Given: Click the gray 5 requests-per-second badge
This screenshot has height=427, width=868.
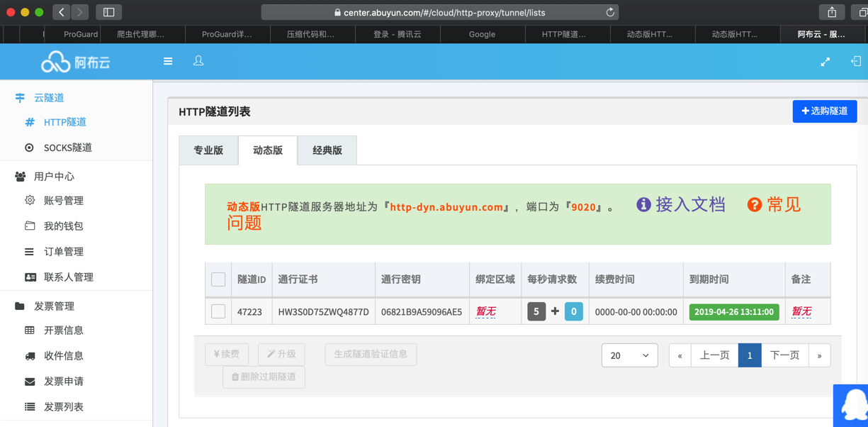Looking at the screenshot, I should 536,311.
